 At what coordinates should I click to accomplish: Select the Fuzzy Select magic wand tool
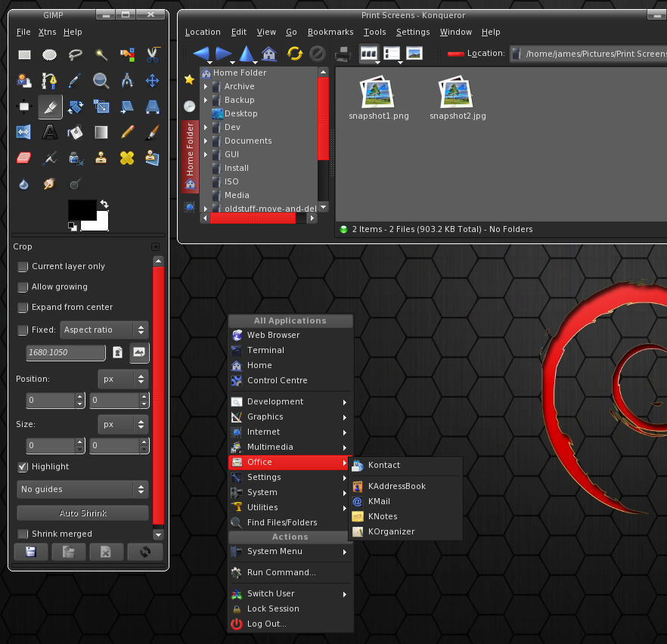(101, 54)
